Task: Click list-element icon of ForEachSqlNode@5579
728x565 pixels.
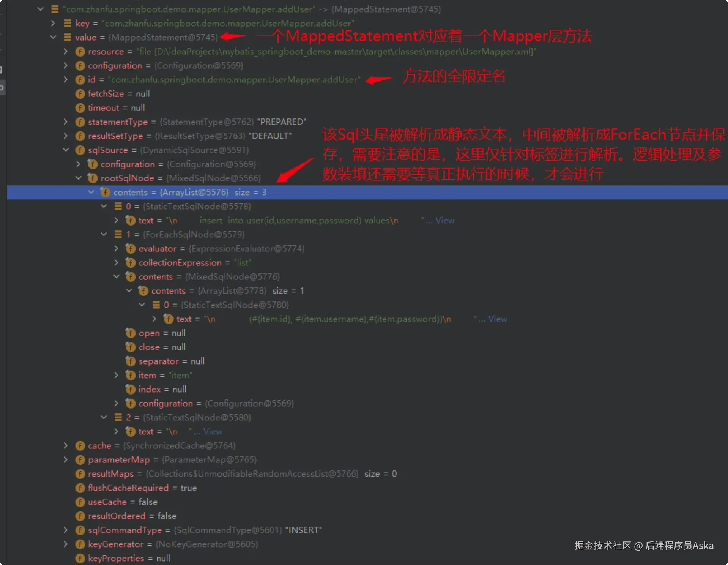Action: (x=118, y=234)
